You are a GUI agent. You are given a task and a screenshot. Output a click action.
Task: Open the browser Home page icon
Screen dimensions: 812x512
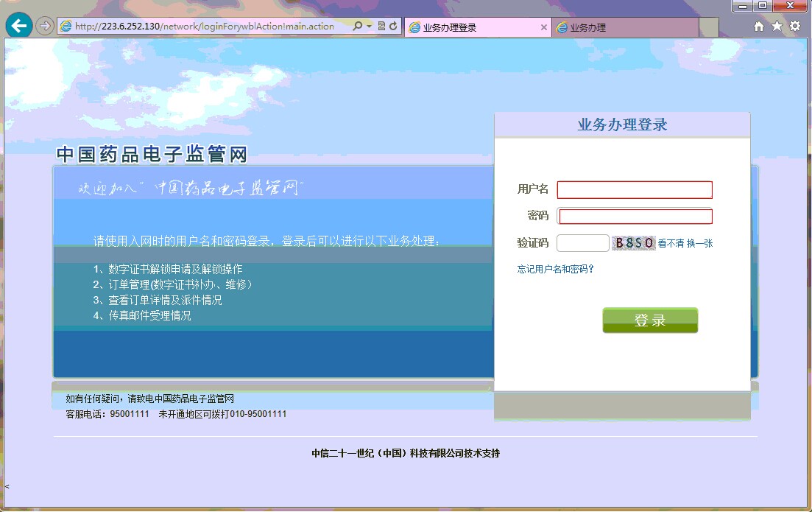pos(759,27)
